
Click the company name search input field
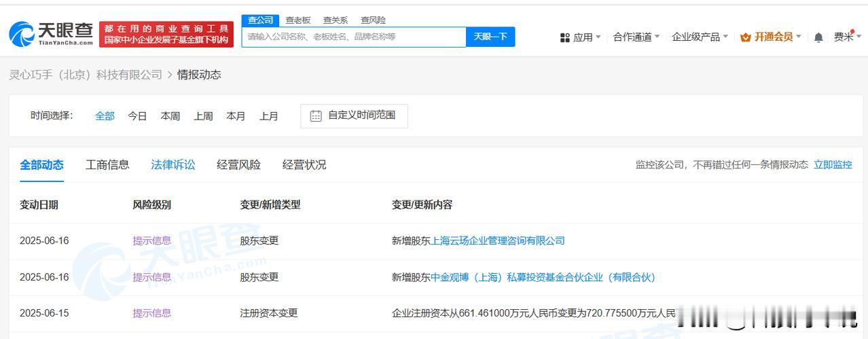[354, 37]
